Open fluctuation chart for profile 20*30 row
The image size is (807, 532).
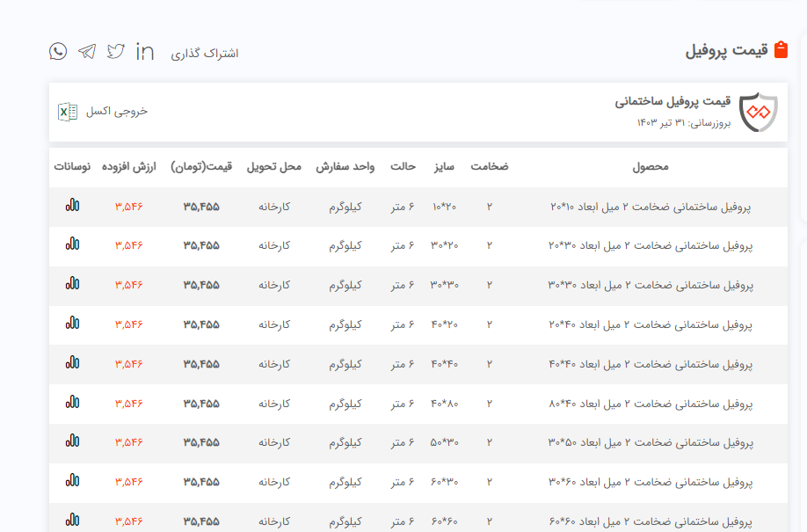72,244
